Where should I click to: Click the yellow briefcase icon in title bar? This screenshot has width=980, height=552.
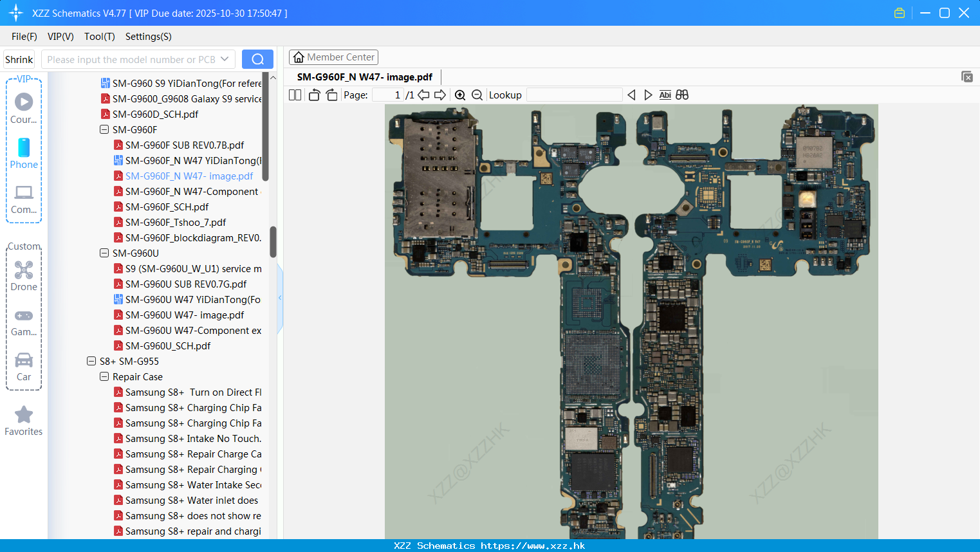coord(900,13)
